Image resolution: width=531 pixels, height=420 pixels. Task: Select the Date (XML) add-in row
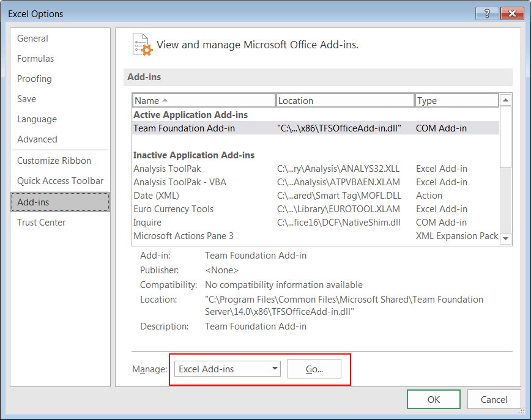[316, 196]
